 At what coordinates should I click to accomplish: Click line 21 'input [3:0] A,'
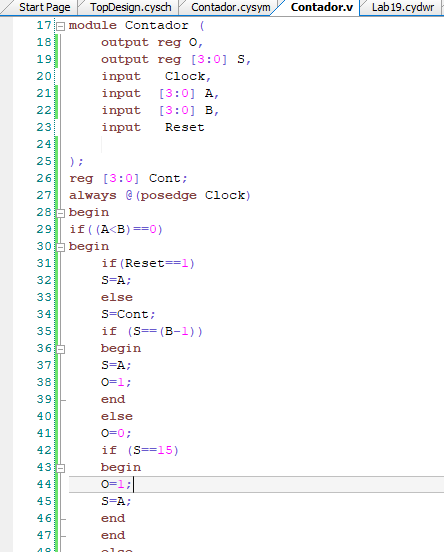[160, 93]
